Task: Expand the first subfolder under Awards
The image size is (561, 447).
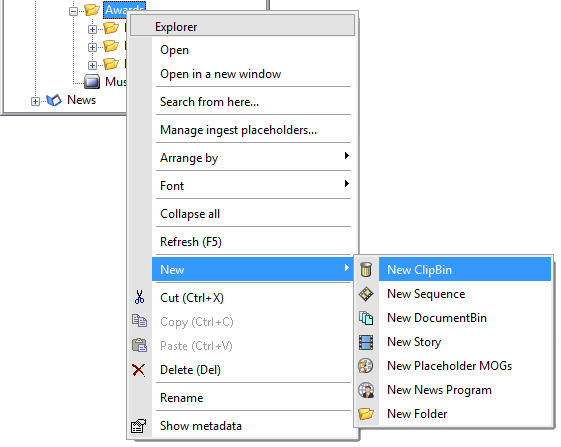Action: [x=92, y=29]
